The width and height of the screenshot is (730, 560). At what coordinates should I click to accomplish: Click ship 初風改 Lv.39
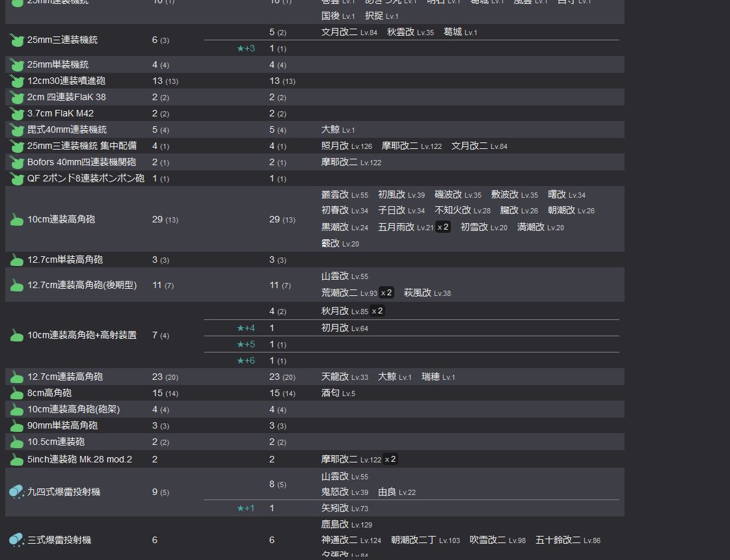[401, 195]
